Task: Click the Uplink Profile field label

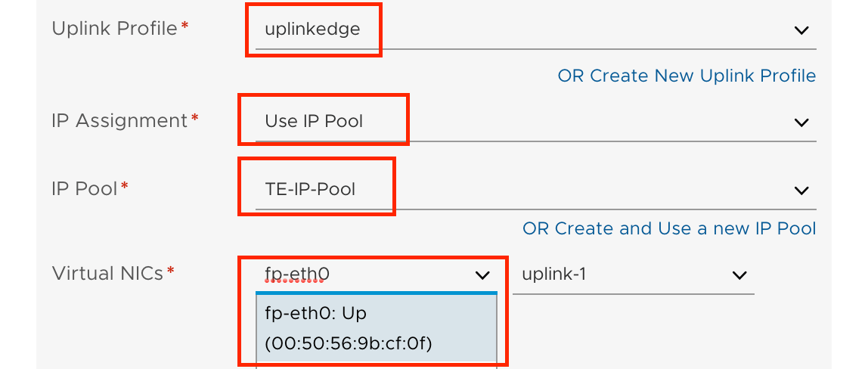Action: click(x=114, y=29)
